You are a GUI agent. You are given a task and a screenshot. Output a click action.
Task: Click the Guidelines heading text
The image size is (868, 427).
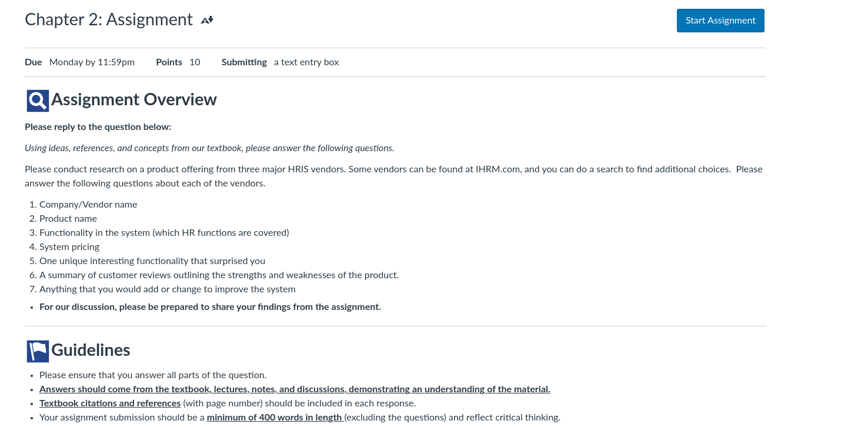[91, 350]
